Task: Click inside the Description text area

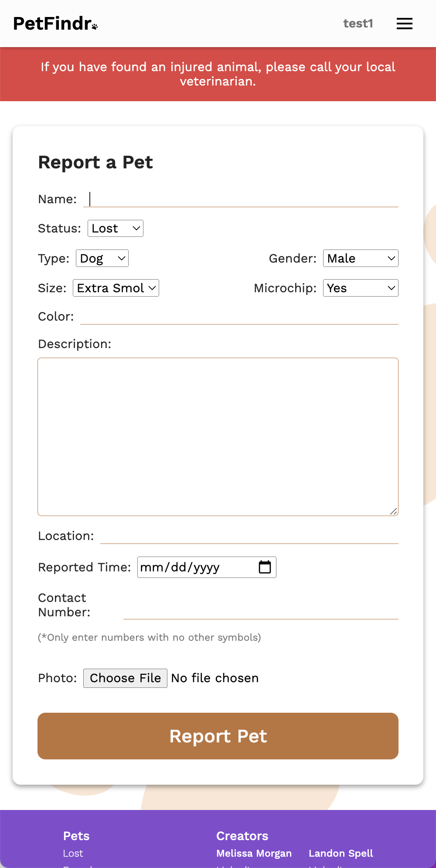Action: point(218,437)
